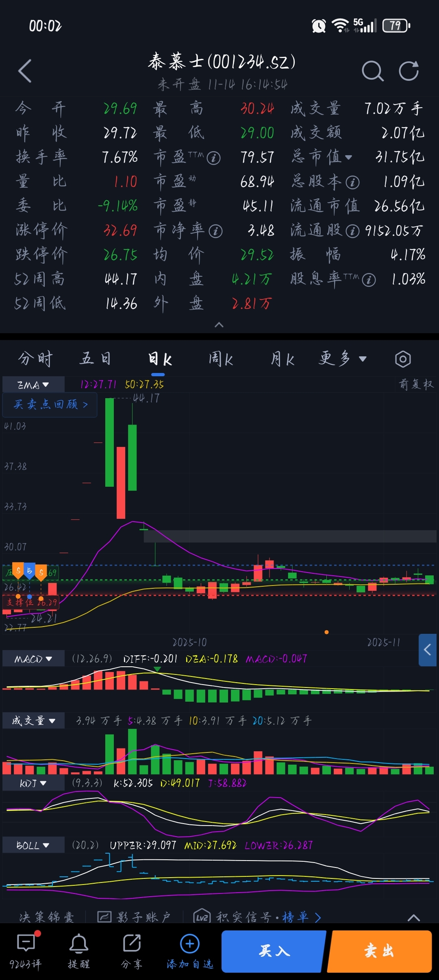Go back with the left arrow icon
Viewport: 439px width, 980px height.
[25, 71]
